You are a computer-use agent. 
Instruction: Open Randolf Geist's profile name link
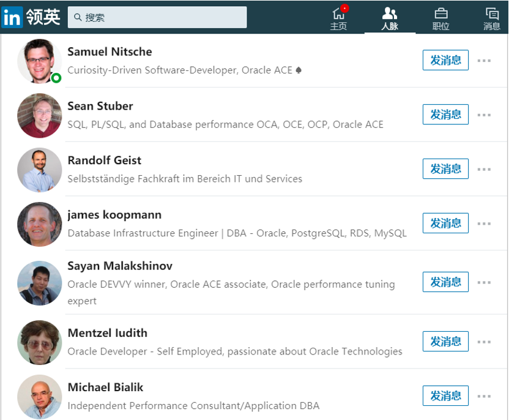[105, 160]
